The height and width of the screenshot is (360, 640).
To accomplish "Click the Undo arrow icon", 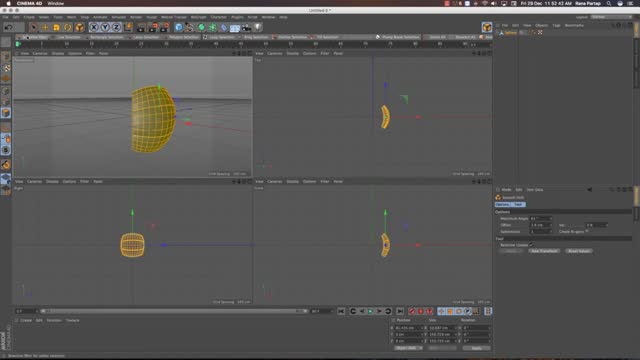I will (x=8, y=27).
